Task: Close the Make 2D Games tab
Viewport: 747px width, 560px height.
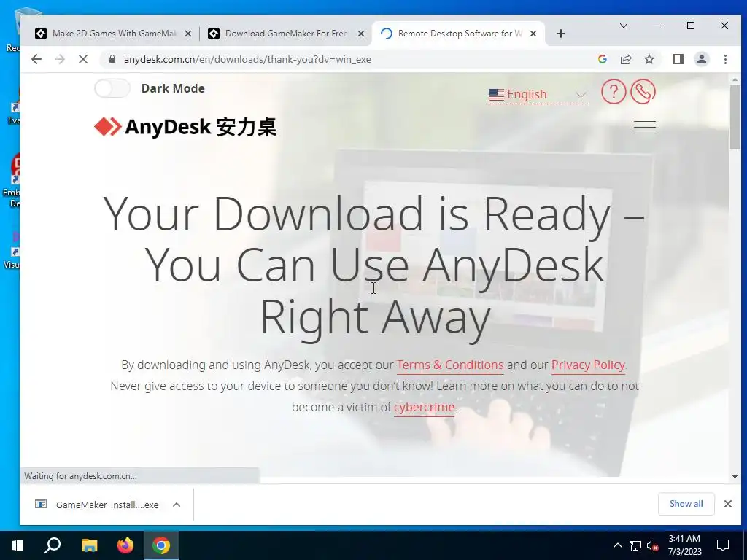Action: (x=188, y=34)
